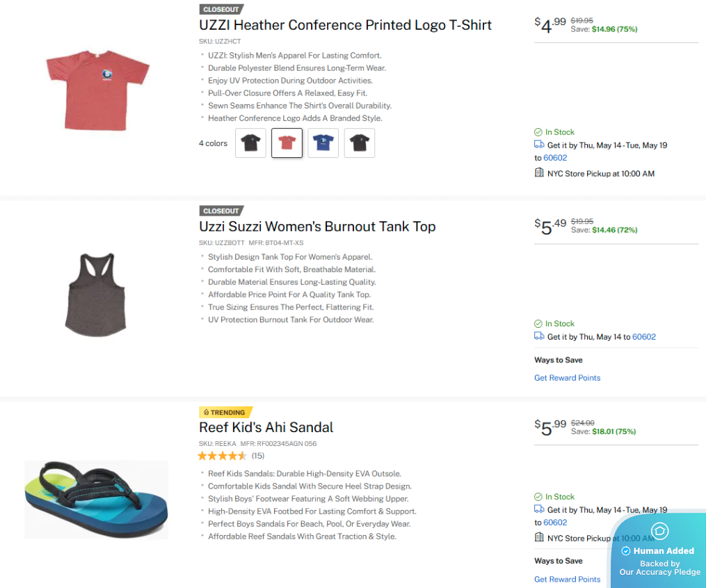Select the last black shirt color swatch
This screenshot has width=706, height=588.
click(360, 143)
